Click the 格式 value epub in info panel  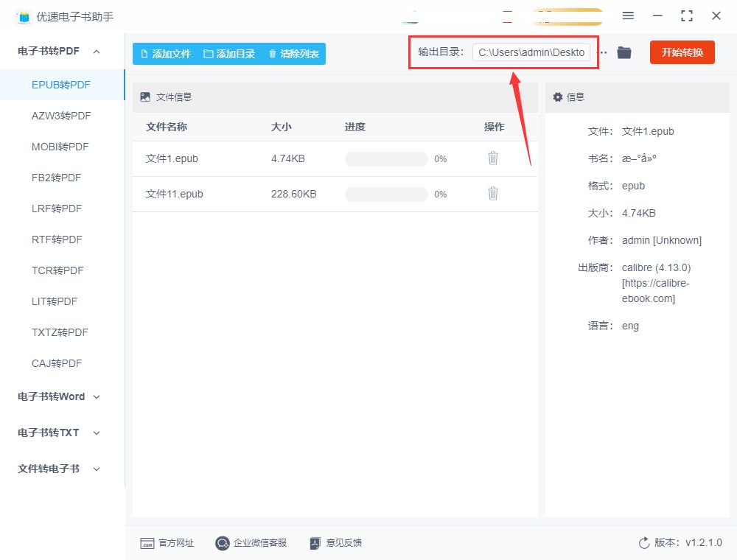coord(633,186)
